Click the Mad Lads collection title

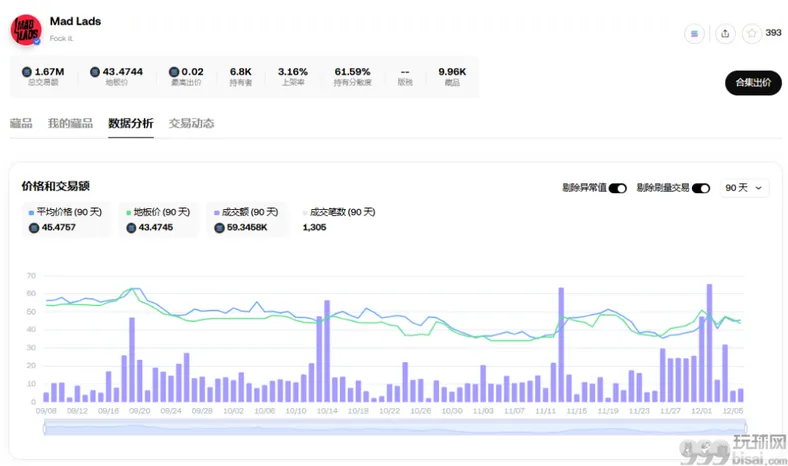[75, 21]
